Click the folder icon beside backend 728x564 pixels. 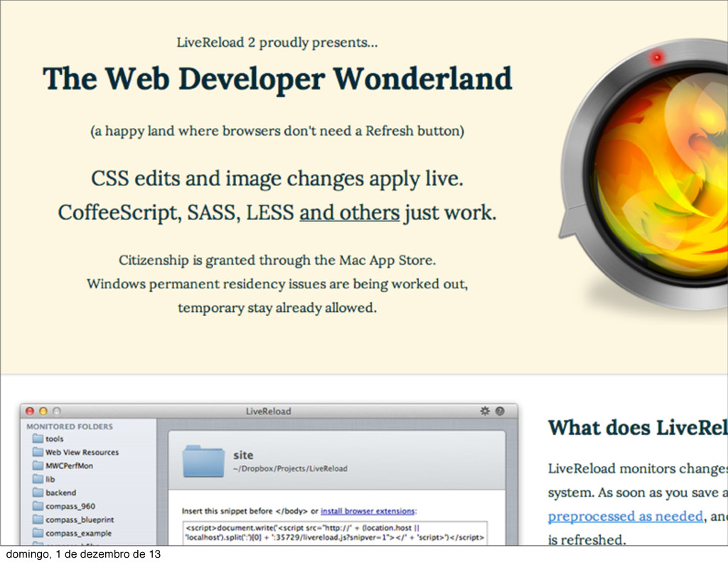(x=38, y=492)
